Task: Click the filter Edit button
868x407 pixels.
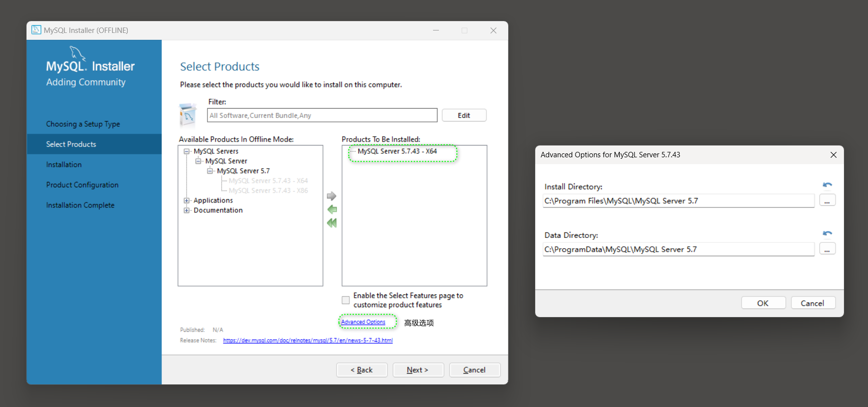Action: (464, 115)
